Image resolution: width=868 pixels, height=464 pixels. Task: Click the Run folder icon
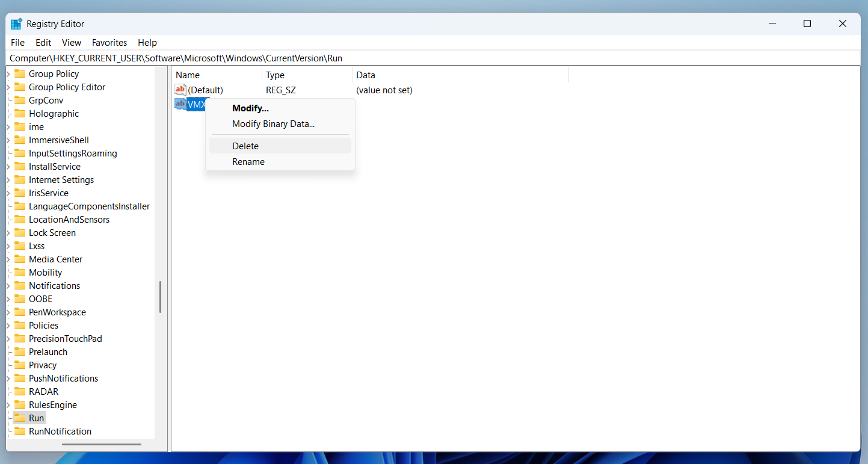click(x=20, y=418)
